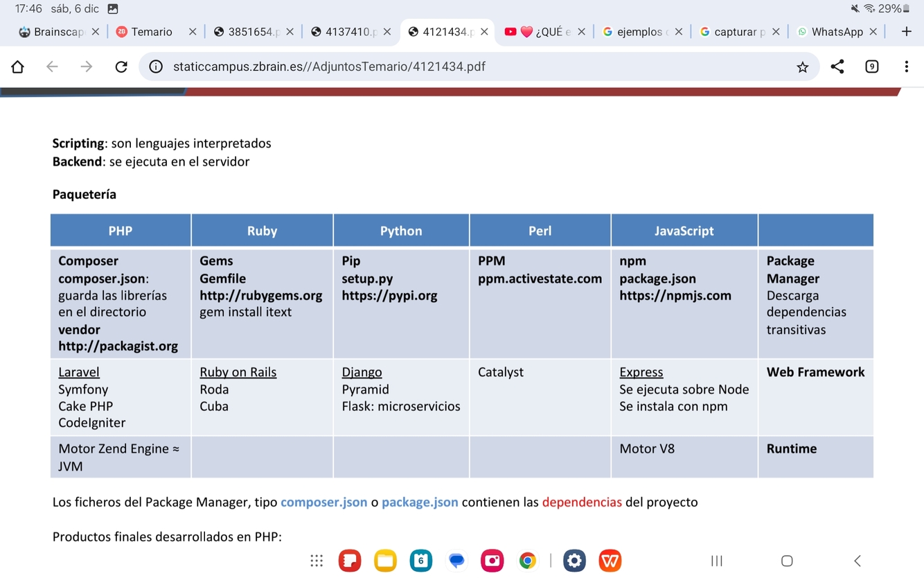
Task: Open the yellow My Files app
Action: click(385, 561)
